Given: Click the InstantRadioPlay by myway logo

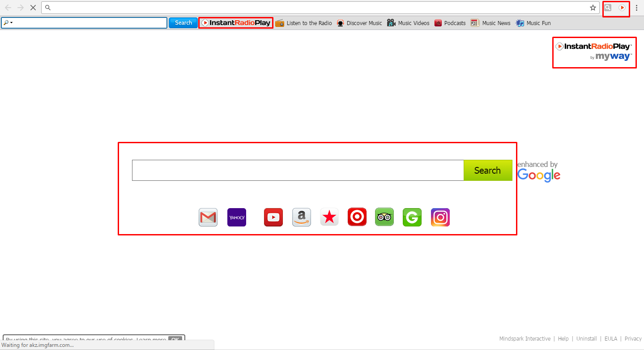Looking at the screenshot, I should coord(594,51).
